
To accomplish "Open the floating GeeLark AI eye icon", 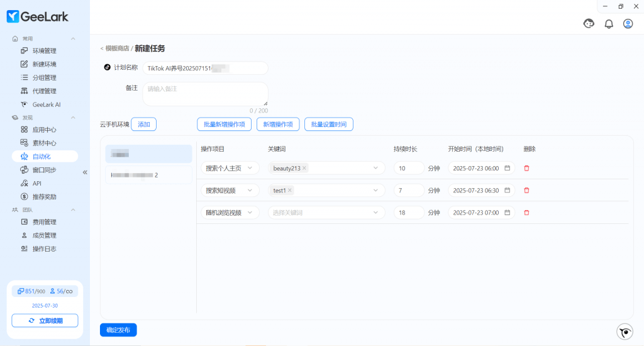I will click(x=624, y=332).
